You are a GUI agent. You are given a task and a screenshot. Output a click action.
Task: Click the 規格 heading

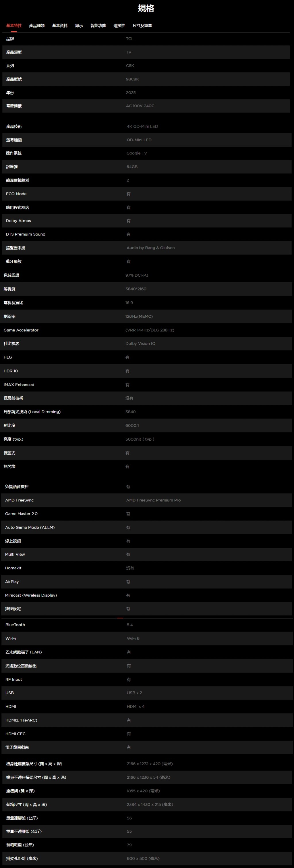click(x=146, y=8)
